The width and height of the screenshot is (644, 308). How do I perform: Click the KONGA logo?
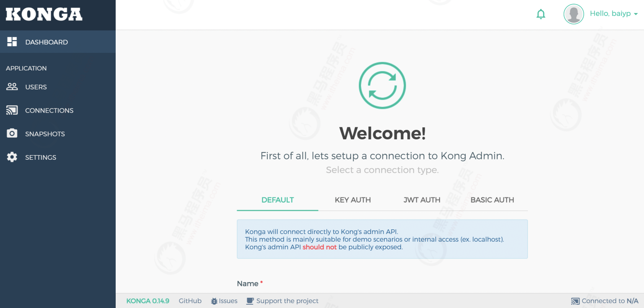44,14
